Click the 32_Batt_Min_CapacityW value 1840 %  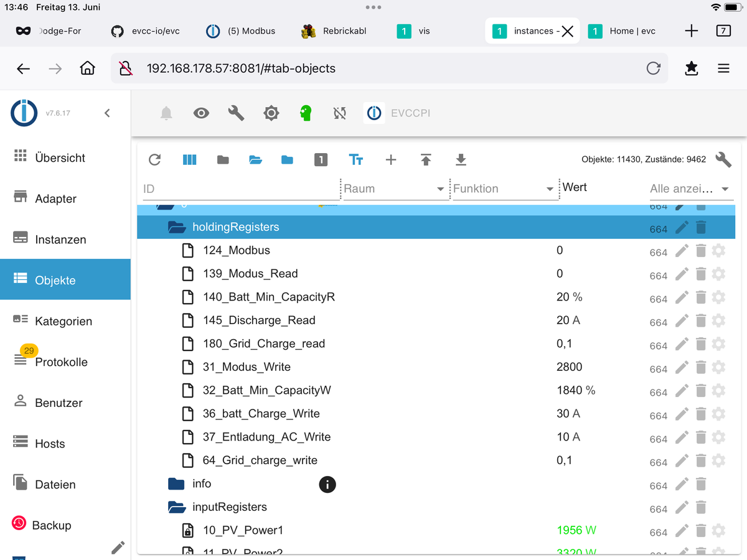tap(576, 391)
